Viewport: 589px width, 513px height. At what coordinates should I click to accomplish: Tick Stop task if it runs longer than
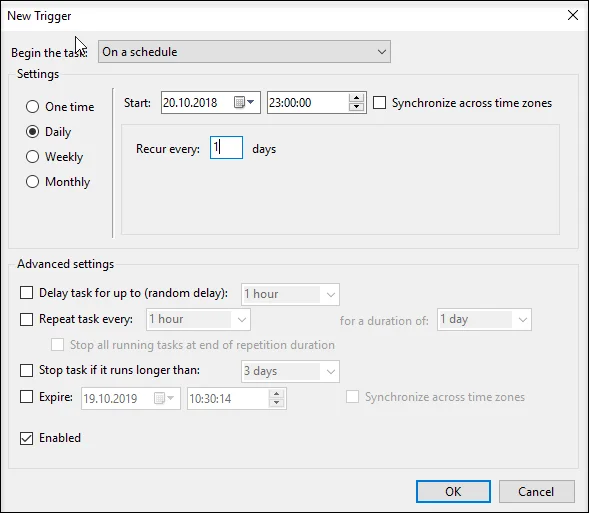pos(26,370)
